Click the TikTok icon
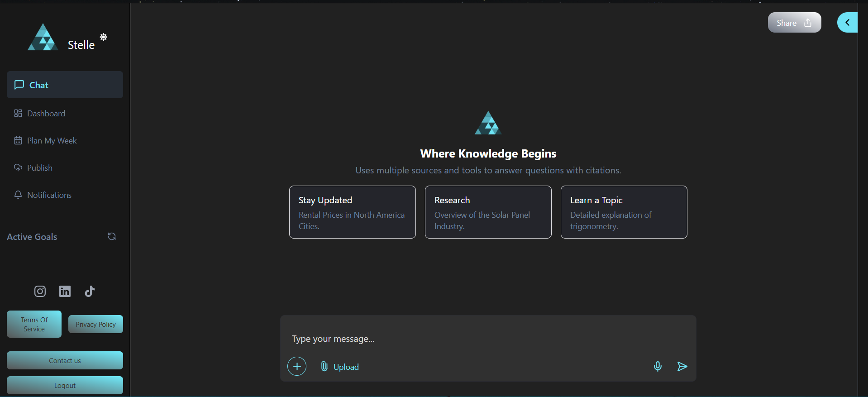868x397 pixels. [90, 291]
